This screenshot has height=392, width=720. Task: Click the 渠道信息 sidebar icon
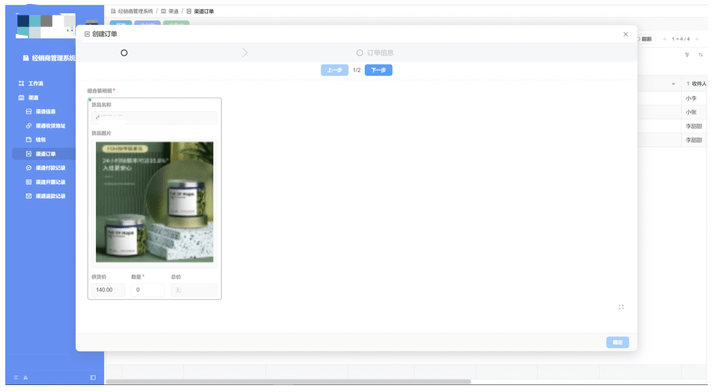[x=28, y=112]
